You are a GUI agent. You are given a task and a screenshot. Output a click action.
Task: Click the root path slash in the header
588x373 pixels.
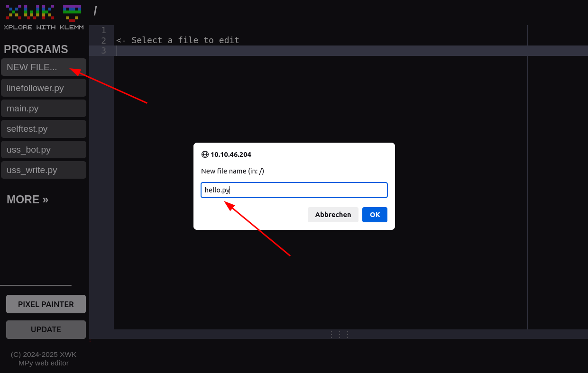click(x=95, y=11)
